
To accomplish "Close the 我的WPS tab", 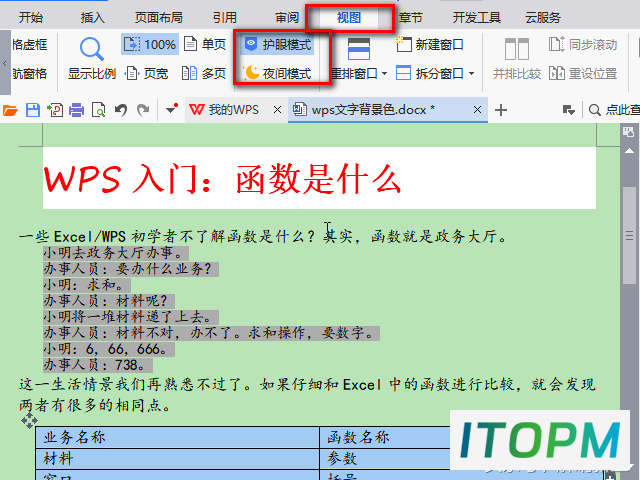I will click(x=277, y=110).
